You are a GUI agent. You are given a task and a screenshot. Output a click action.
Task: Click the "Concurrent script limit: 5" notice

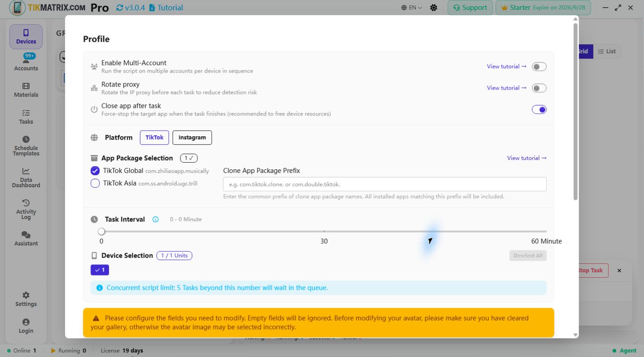[318, 288]
